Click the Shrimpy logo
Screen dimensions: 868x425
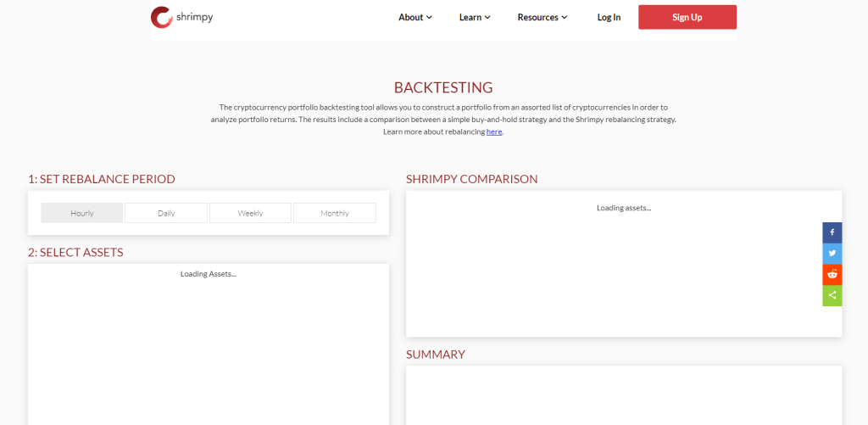181,17
